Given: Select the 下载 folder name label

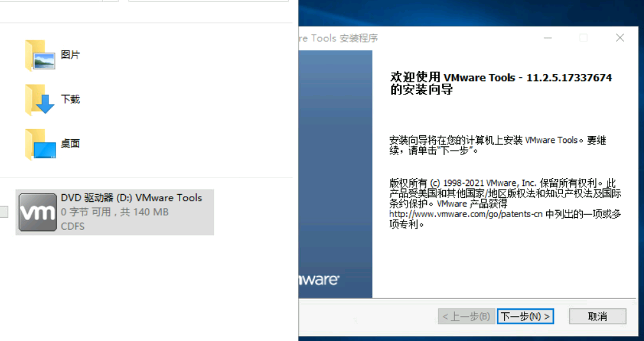Looking at the screenshot, I should pos(70,100).
